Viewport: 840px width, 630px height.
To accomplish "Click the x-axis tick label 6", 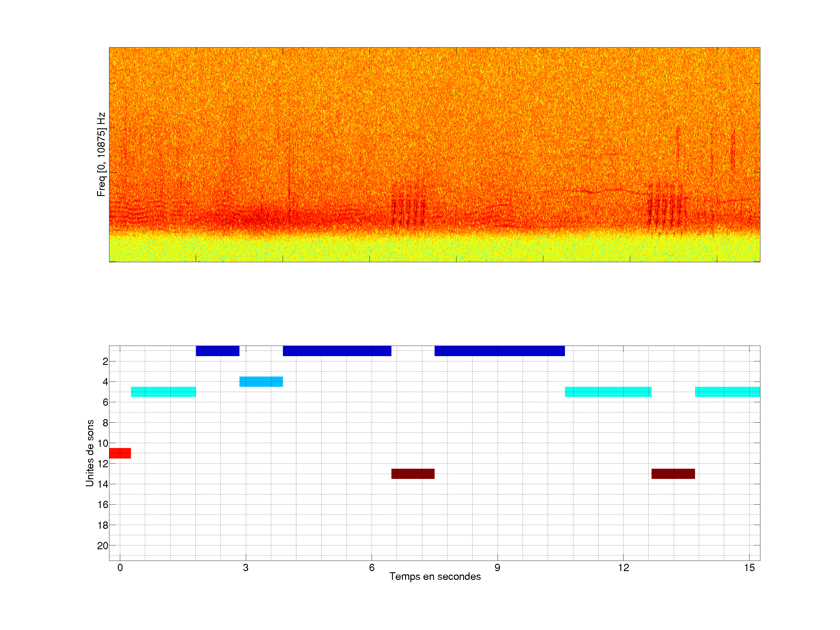I will 371,568.
